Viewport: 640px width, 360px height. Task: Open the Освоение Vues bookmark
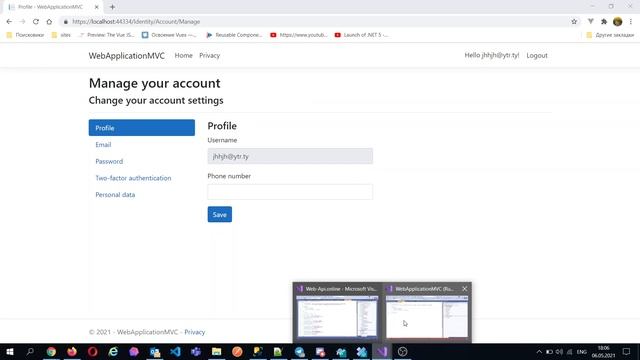pos(169,35)
